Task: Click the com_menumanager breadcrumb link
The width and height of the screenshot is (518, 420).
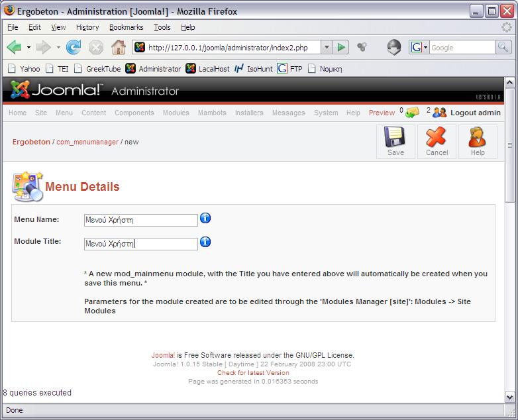Action: coord(87,142)
